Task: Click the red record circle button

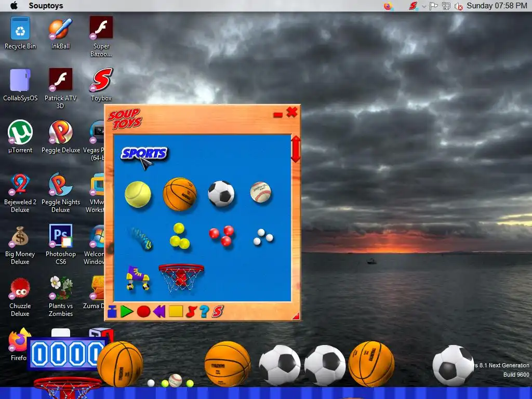Action: coord(143,312)
